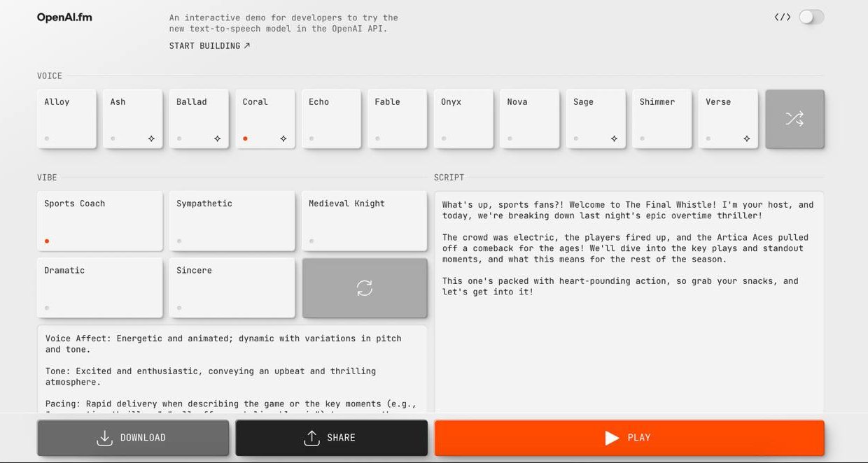Image resolution: width=868 pixels, height=463 pixels.
Task: Click the code brackets icon
Action: pos(783,17)
